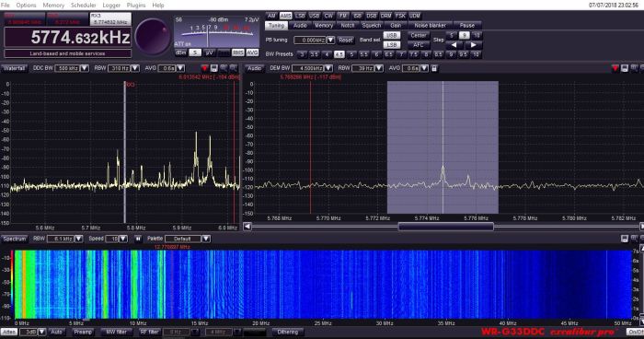This screenshot has height=339, width=644.
Task: Switch to the Noise blanker tab
Action: point(430,26)
